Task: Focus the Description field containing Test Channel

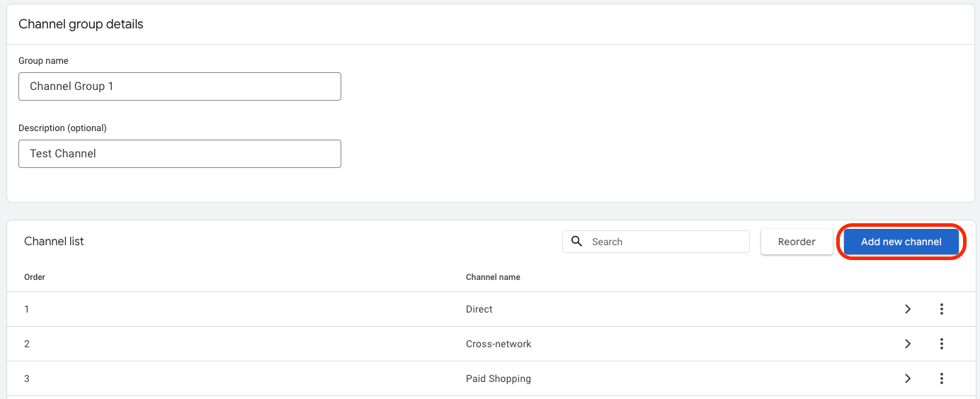Action: coord(180,154)
